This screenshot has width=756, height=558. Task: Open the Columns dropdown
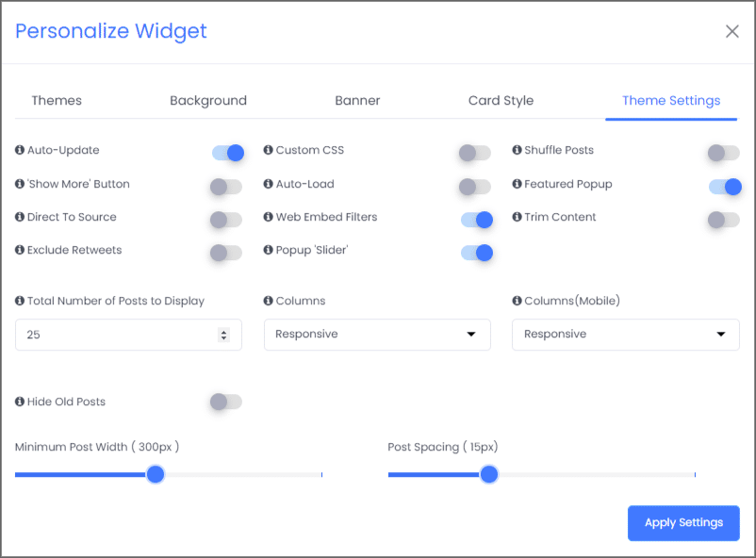[377, 335]
